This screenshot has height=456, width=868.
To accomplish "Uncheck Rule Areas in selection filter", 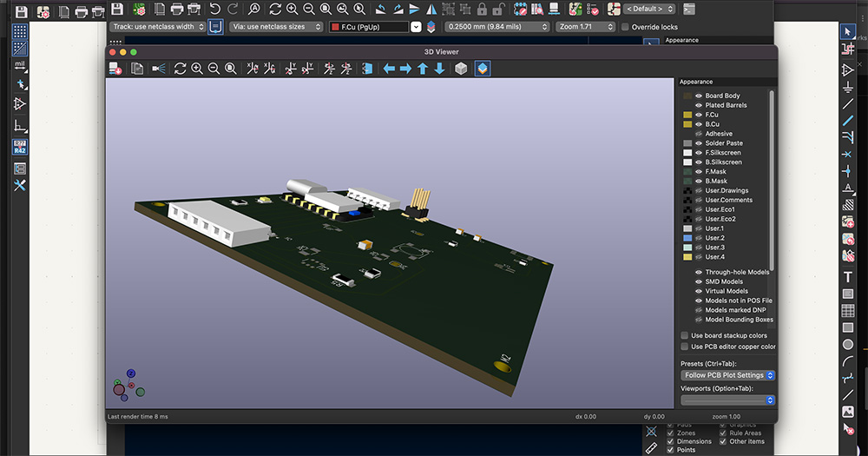I will (x=723, y=433).
